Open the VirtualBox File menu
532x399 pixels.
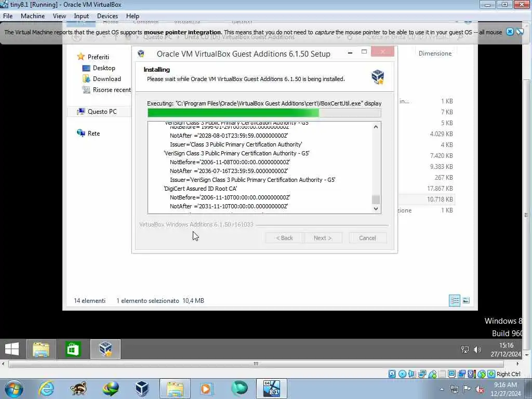point(7,16)
